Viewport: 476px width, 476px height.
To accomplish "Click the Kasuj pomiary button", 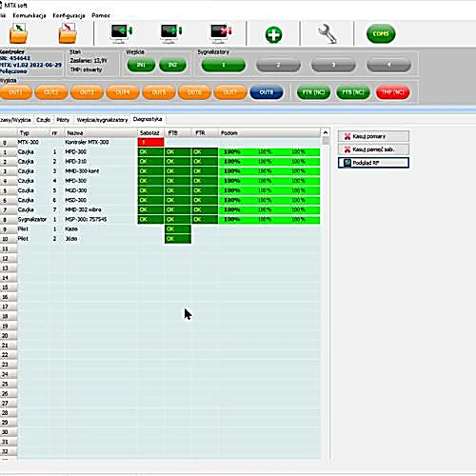I will [x=373, y=136].
